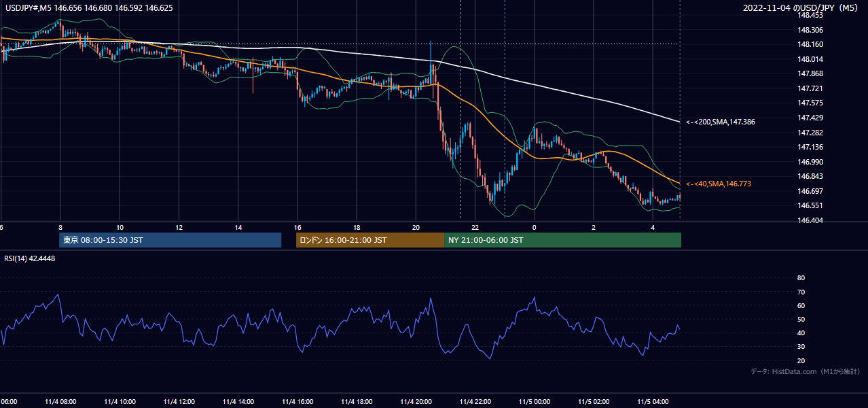
Task: Click hour tick 12 under price chart
Action: [179, 227]
